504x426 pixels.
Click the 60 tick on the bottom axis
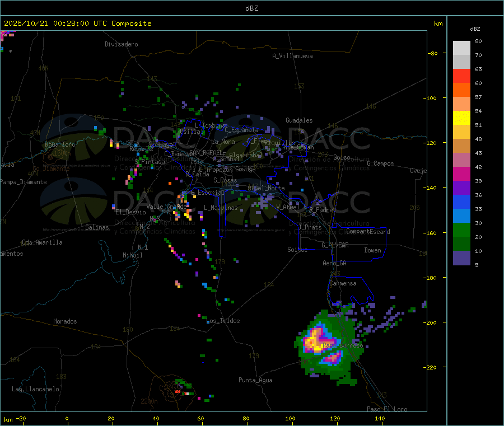[x=200, y=418]
